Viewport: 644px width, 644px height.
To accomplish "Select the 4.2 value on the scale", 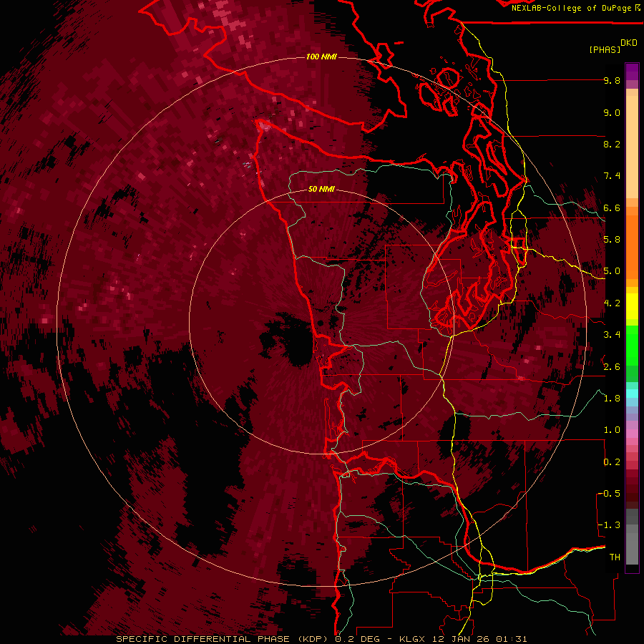I will [612, 303].
